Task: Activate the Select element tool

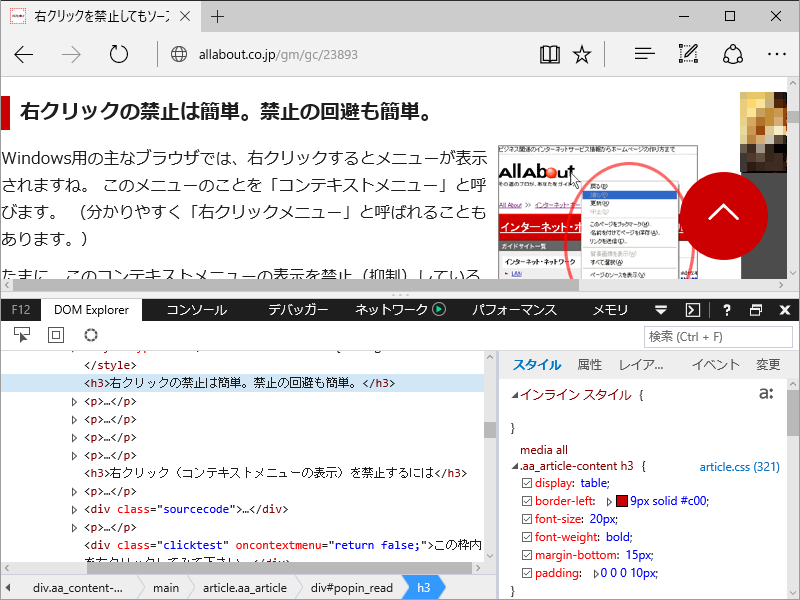Action: (21, 335)
